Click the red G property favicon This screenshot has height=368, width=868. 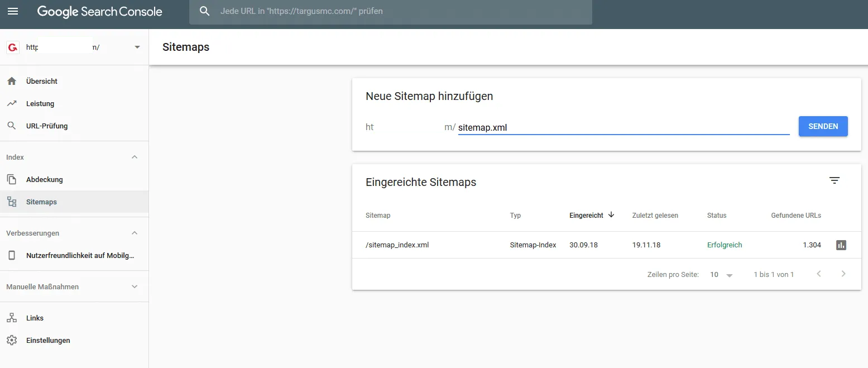[13, 47]
